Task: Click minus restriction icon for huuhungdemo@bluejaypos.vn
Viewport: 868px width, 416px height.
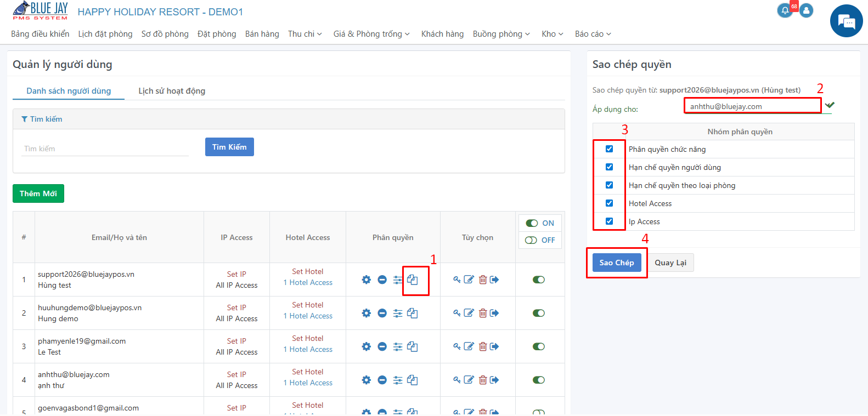Action: coord(382,313)
